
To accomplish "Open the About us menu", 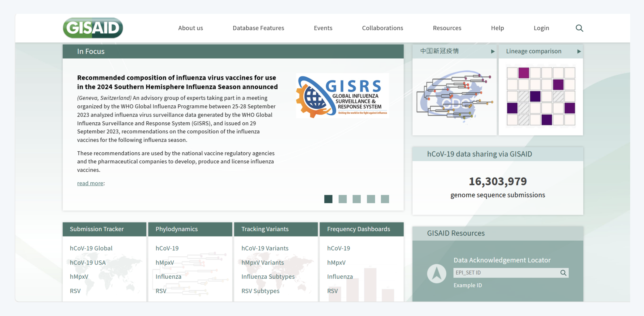I will (190, 28).
